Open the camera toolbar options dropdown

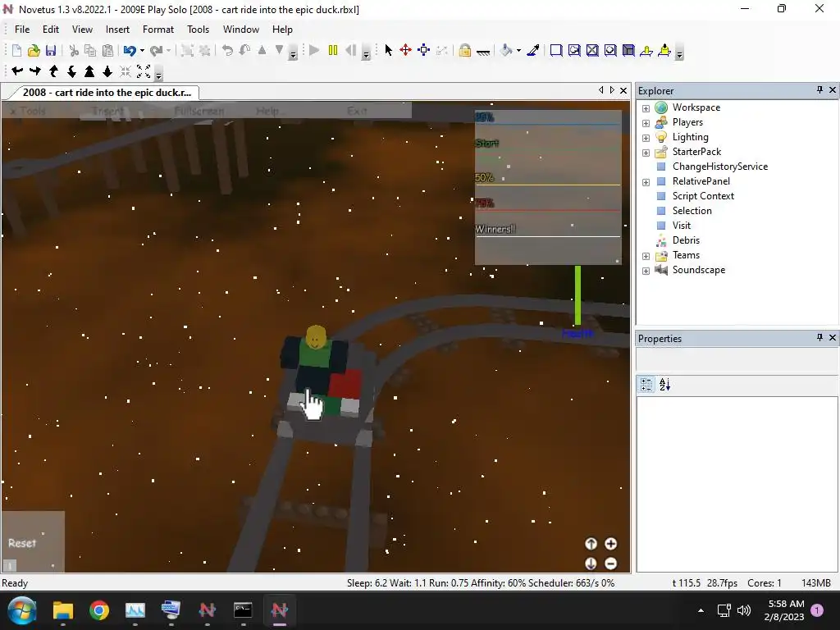pos(158,73)
